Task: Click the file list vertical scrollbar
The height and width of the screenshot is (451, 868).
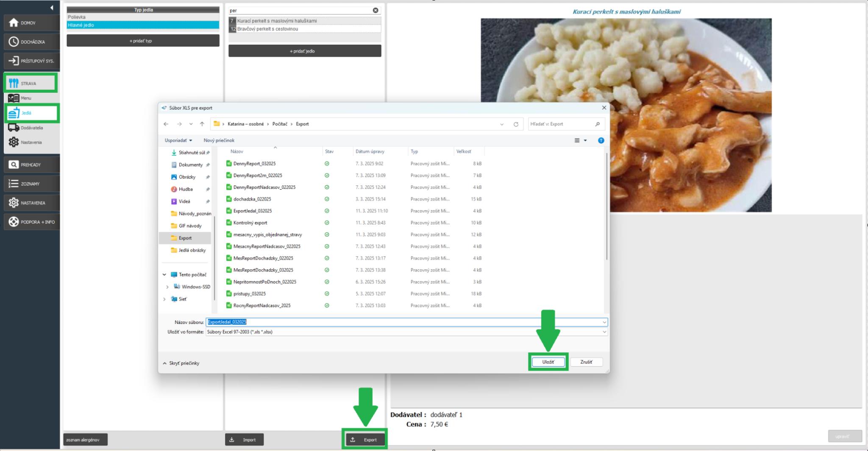Action: 606,212
